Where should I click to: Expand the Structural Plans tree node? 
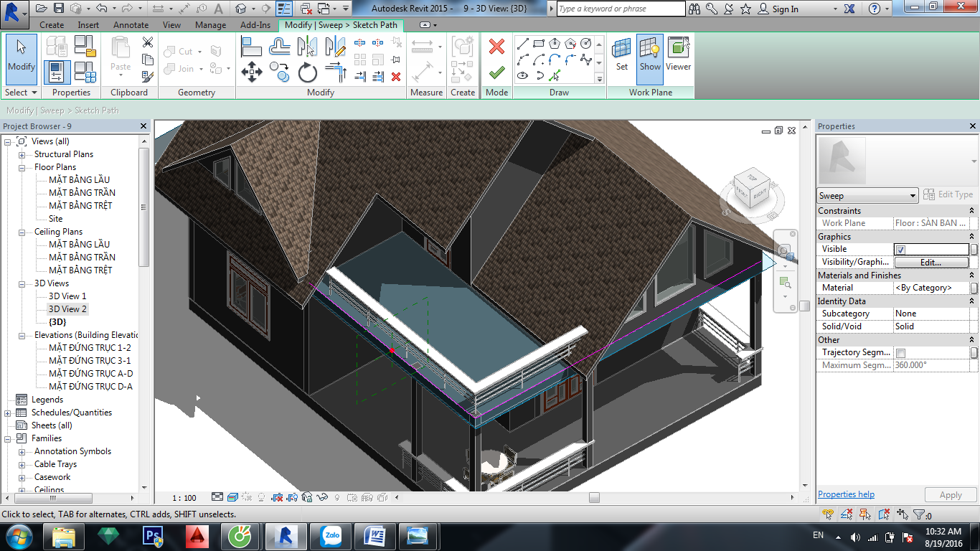[22, 154]
